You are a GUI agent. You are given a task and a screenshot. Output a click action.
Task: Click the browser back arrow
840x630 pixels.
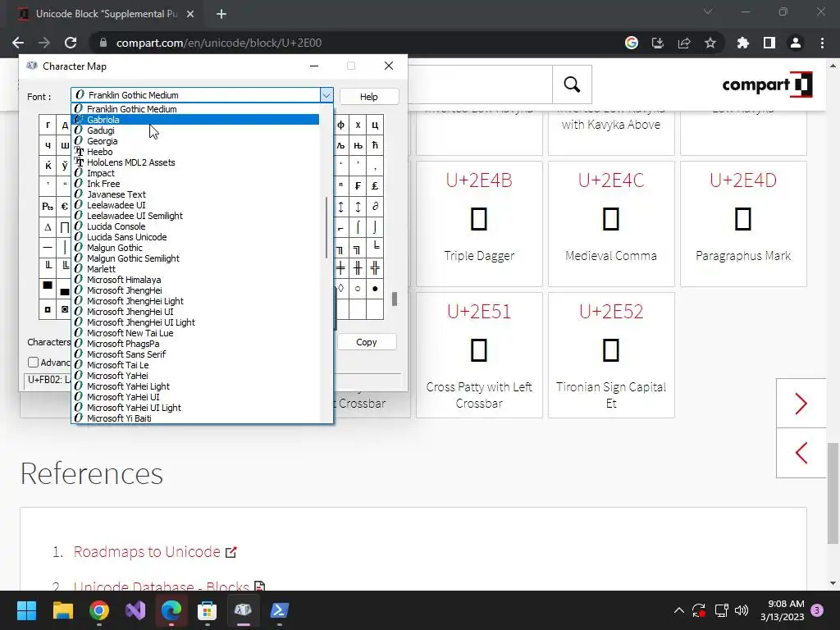coord(18,43)
